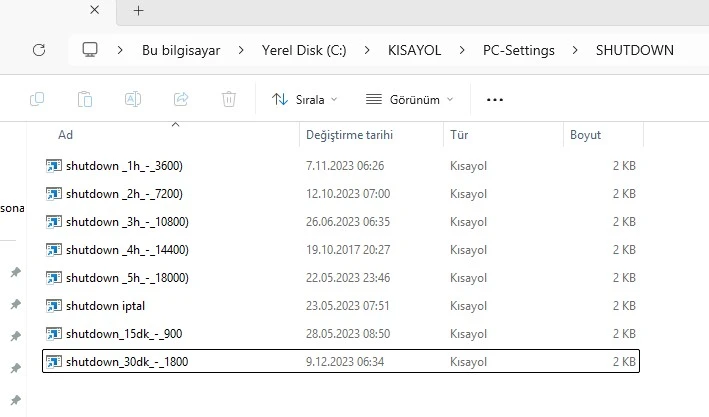Go to Bu bilgisayar in breadcrumb

coord(181,50)
